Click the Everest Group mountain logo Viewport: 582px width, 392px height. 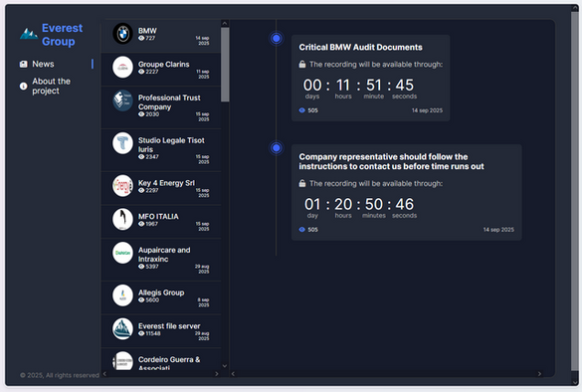pos(29,34)
